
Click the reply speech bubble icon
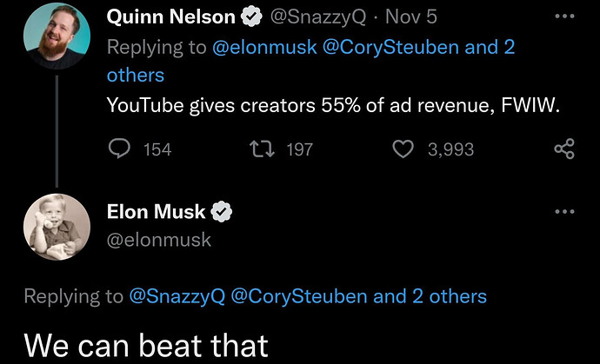[119, 149]
